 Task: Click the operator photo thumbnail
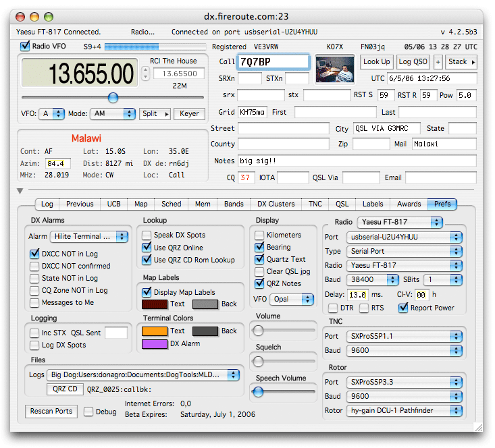coord(335,69)
